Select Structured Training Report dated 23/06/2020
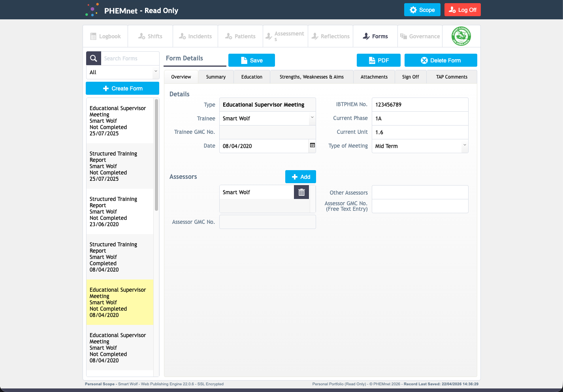This screenshot has height=392, width=563. 120,212
